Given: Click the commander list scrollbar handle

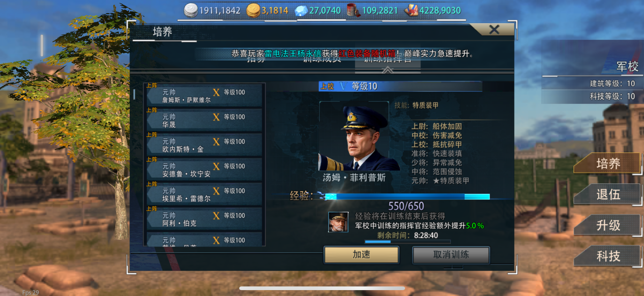Looking at the screenshot, I should click(134, 94).
